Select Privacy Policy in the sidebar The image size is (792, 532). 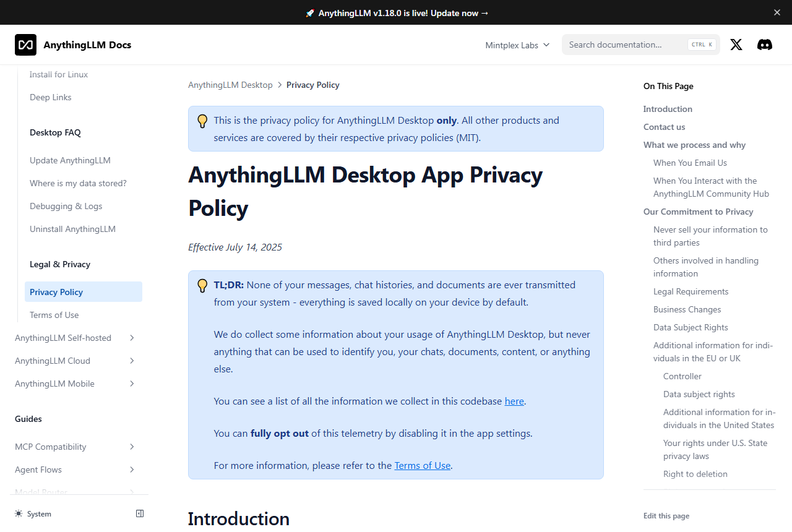point(84,292)
